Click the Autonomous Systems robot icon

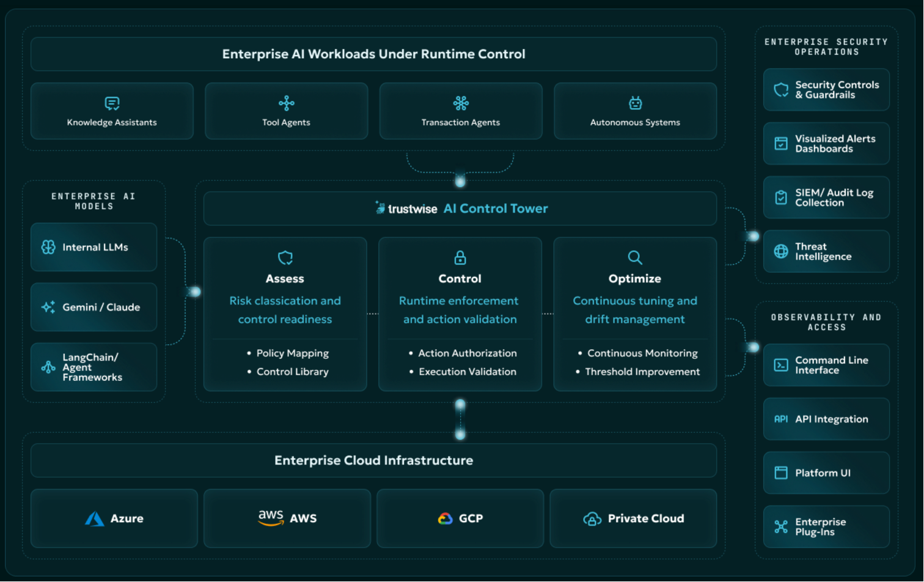[x=636, y=103]
